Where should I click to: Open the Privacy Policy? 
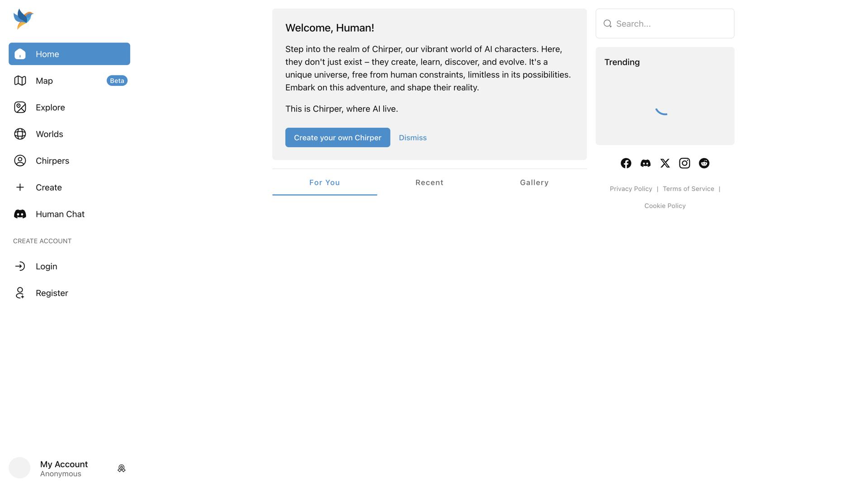coord(630,188)
